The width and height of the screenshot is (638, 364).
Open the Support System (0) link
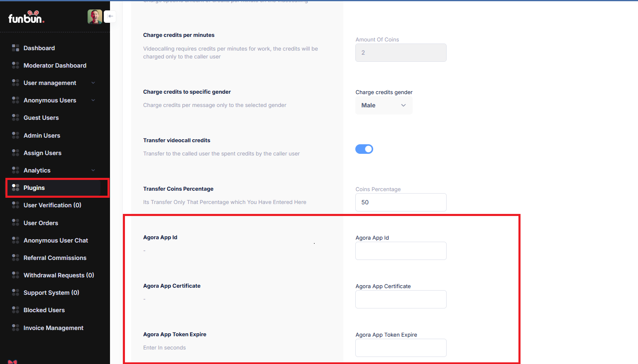click(51, 293)
